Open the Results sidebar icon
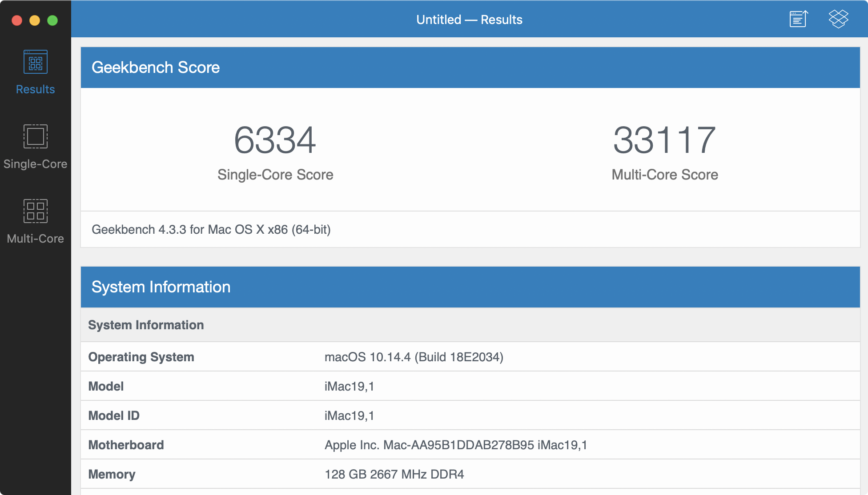Screen dimensions: 868x495 coord(35,62)
